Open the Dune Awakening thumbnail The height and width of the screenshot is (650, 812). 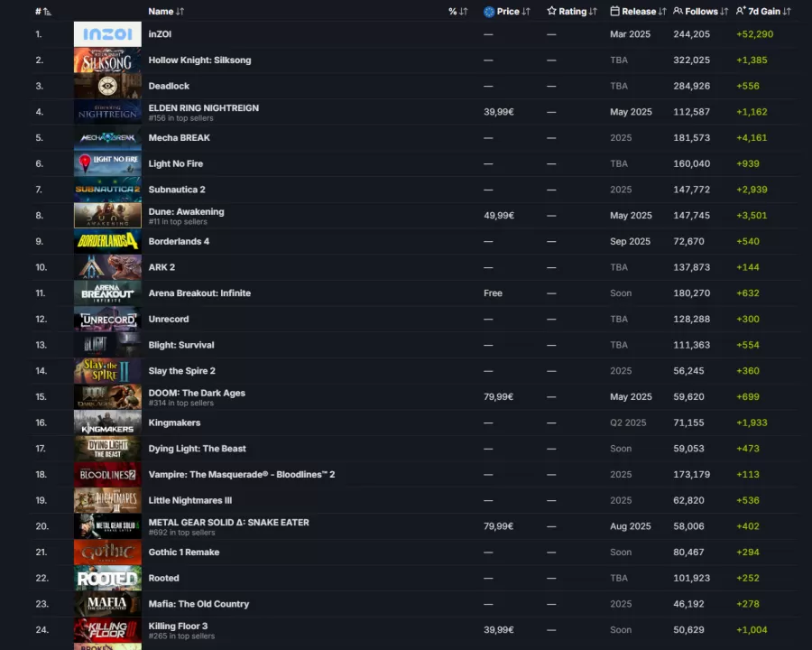[107, 216]
